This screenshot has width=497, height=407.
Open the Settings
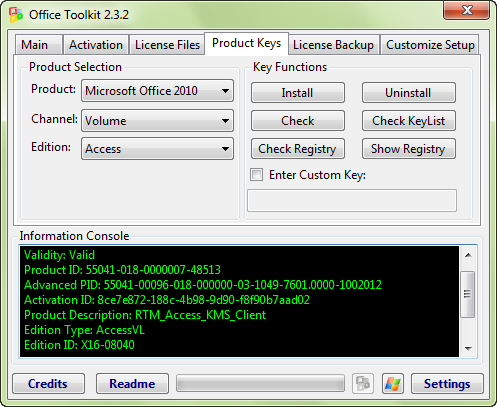pyautogui.click(x=447, y=383)
